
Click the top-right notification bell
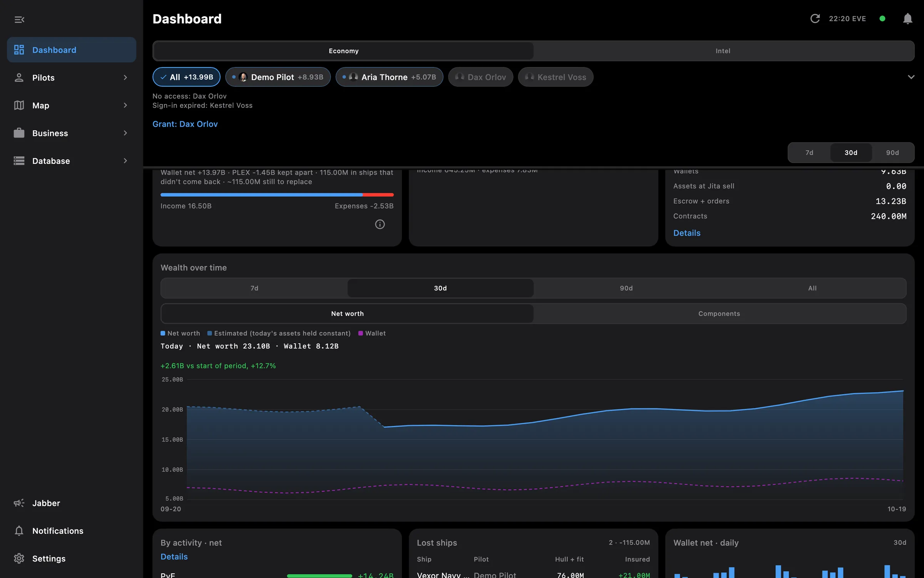tap(907, 18)
